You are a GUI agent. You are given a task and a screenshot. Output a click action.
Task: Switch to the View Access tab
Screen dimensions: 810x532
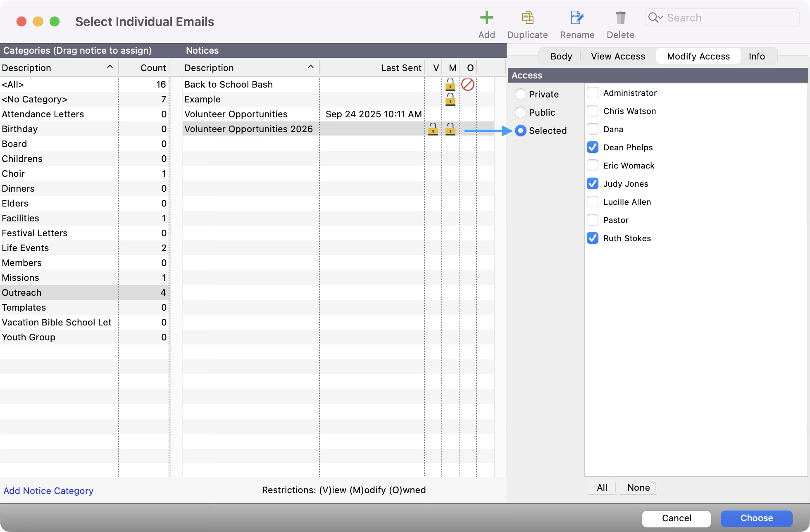[x=618, y=56]
